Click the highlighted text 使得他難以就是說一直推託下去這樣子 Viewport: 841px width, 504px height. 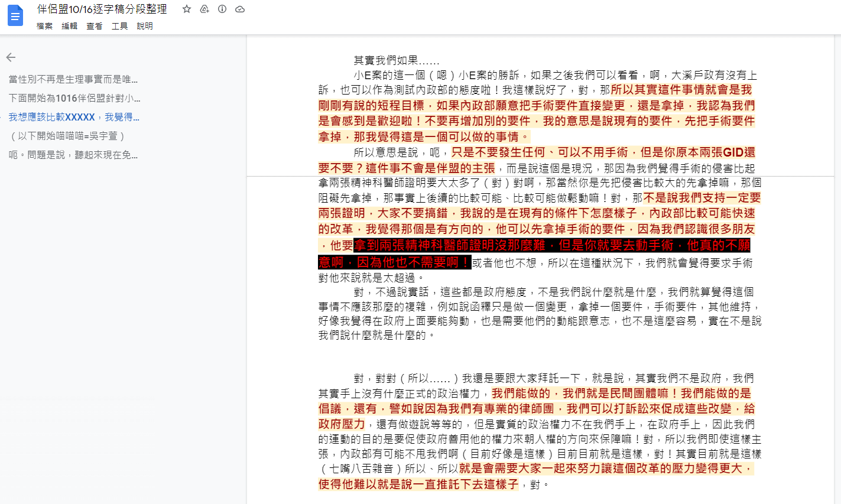coord(418,485)
